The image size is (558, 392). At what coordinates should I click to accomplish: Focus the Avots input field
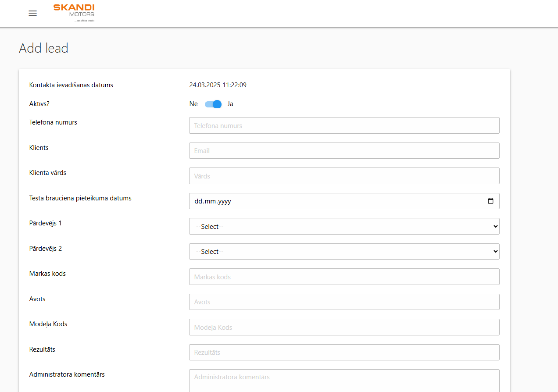click(344, 302)
